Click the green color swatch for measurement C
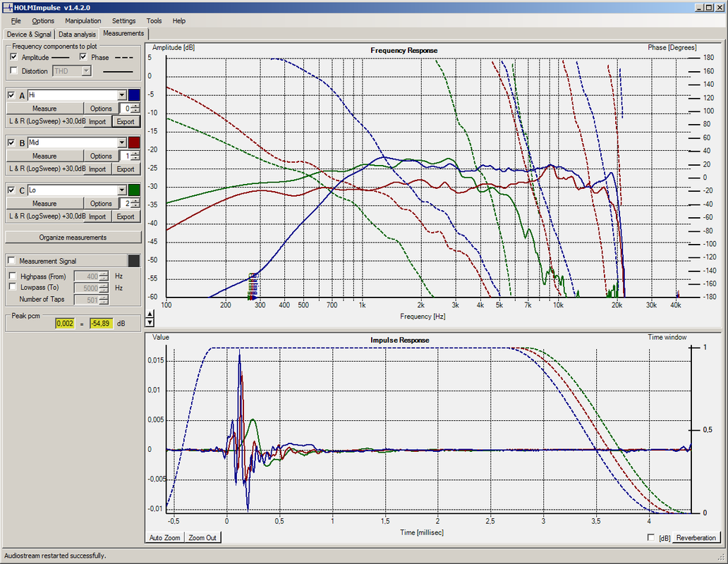Screen dimensions: 728x564 [134, 190]
